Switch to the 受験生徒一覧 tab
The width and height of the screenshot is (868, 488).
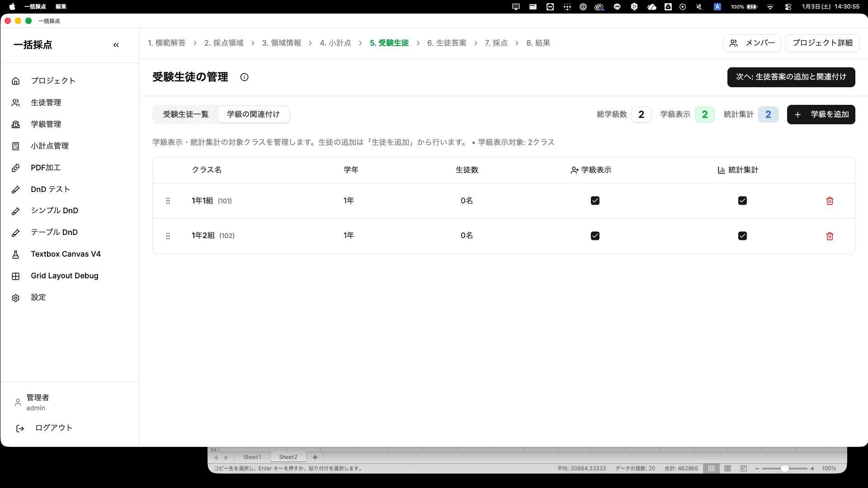[186, 114]
